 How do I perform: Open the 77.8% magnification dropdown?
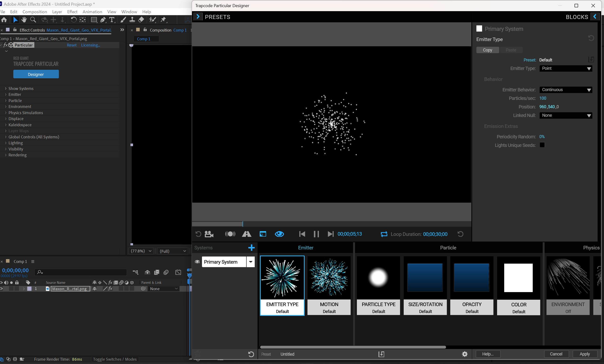tap(141, 251)
